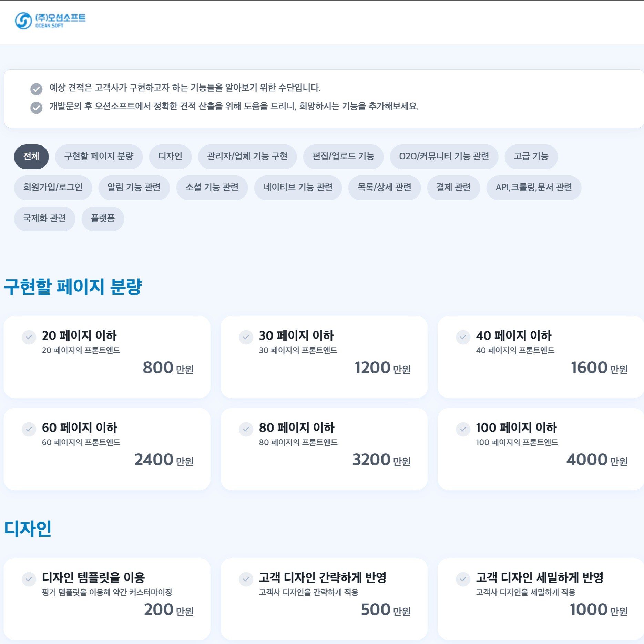Click the Ocean Soft company logo
The width and height of the screenshot is (644, 644).
(x=51, y=21)
